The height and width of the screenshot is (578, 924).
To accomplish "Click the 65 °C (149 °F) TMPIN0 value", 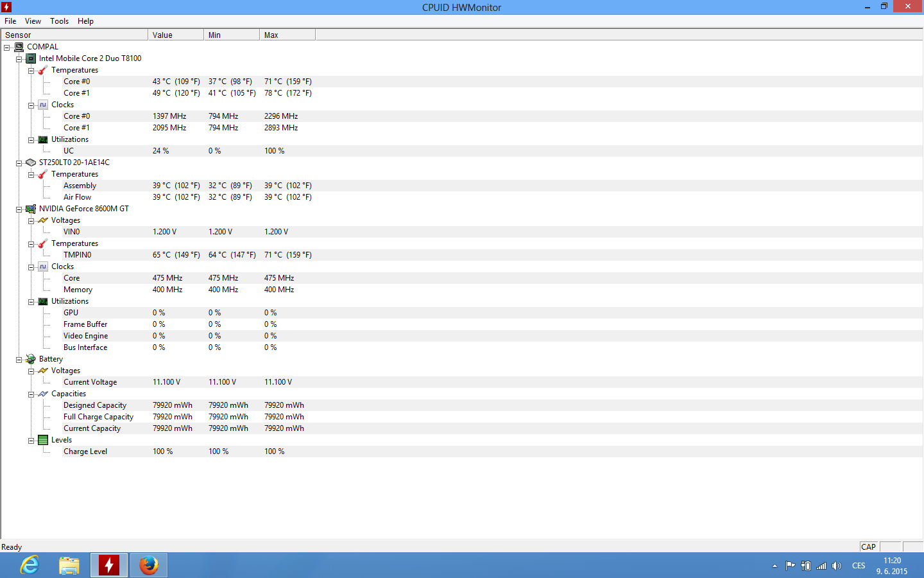I will pyautogui.click(x=176, y=255).
